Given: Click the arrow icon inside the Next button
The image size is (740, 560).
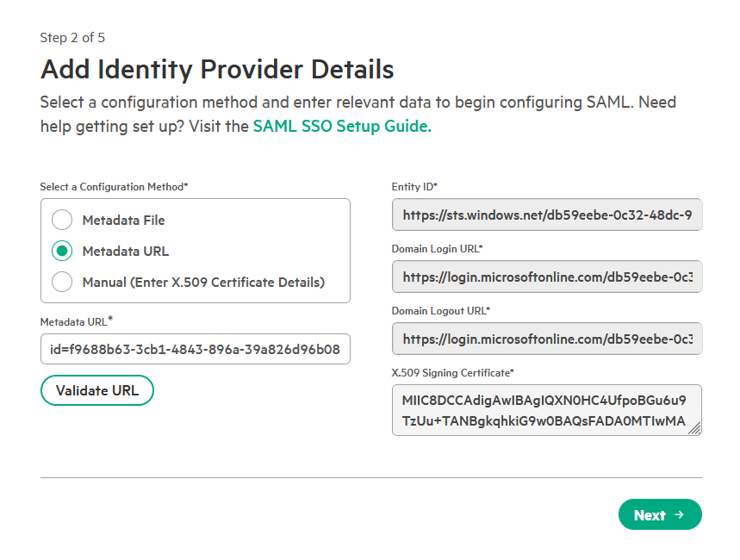Looking at the screenshot, I should pos(679,515).
